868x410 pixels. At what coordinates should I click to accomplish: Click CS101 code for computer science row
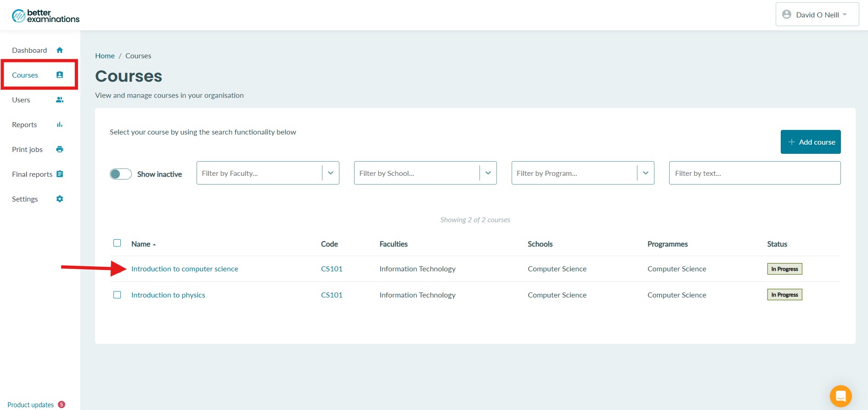click(x=332, y=269)
